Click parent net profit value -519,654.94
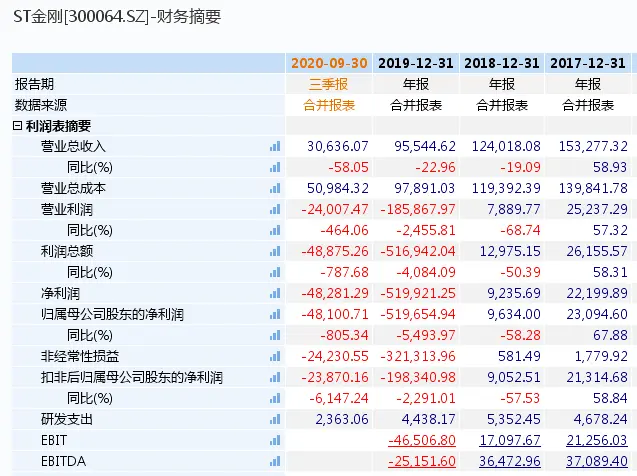637x476 pixels. [x=418, y=314]
